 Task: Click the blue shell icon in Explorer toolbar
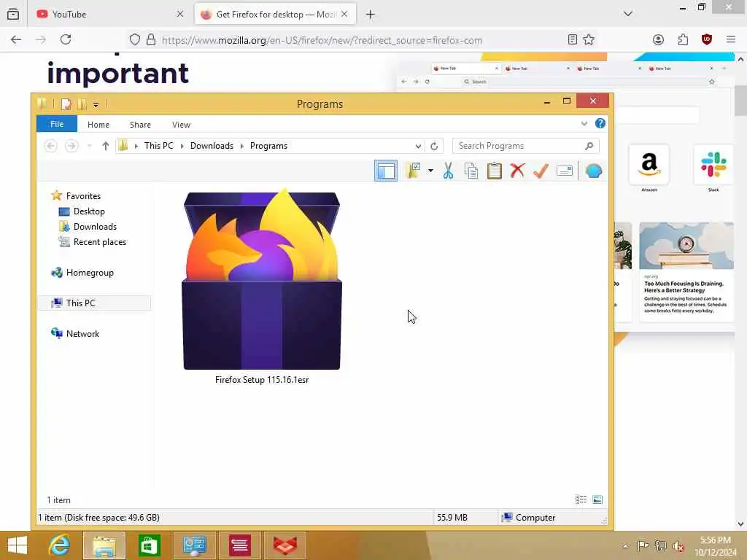click(x=594, y=171)
